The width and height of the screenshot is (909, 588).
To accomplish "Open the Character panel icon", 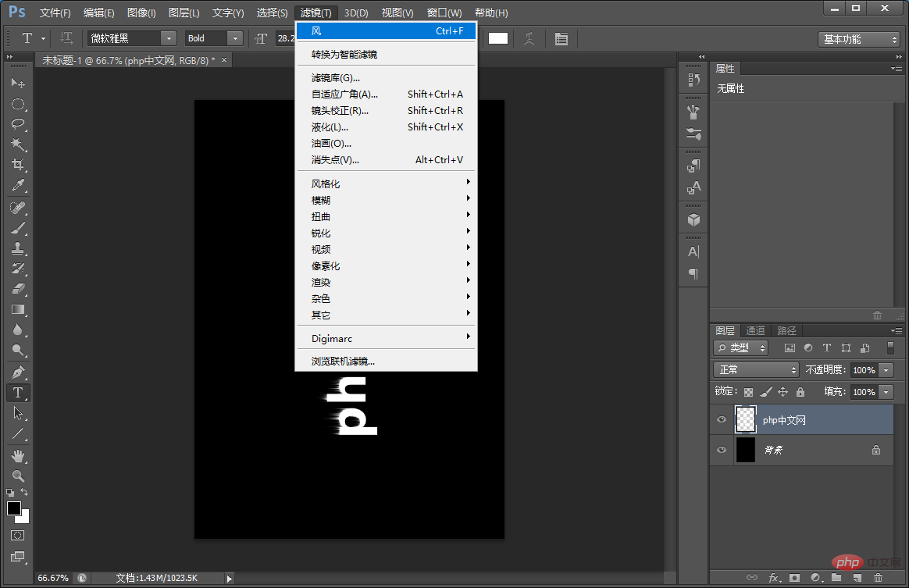I will pyautogui.click(x=693, y=251).
